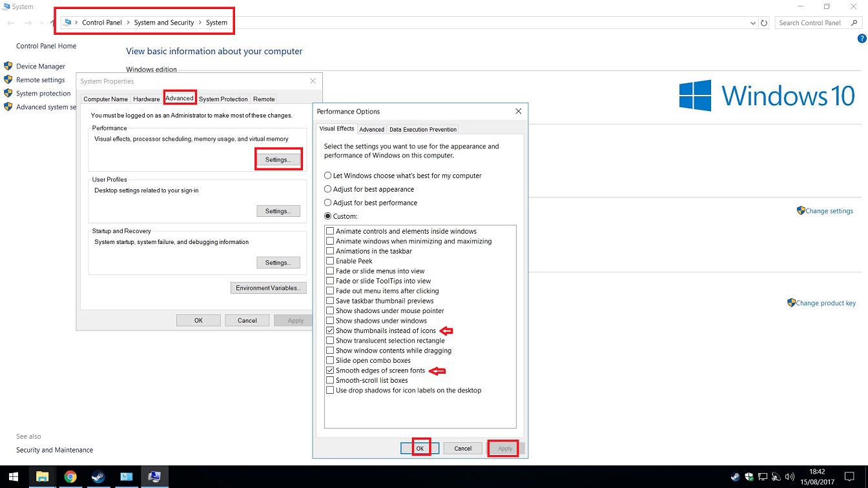Open User Profiles Settings button
Screen dimensions: 868x488
278,211
